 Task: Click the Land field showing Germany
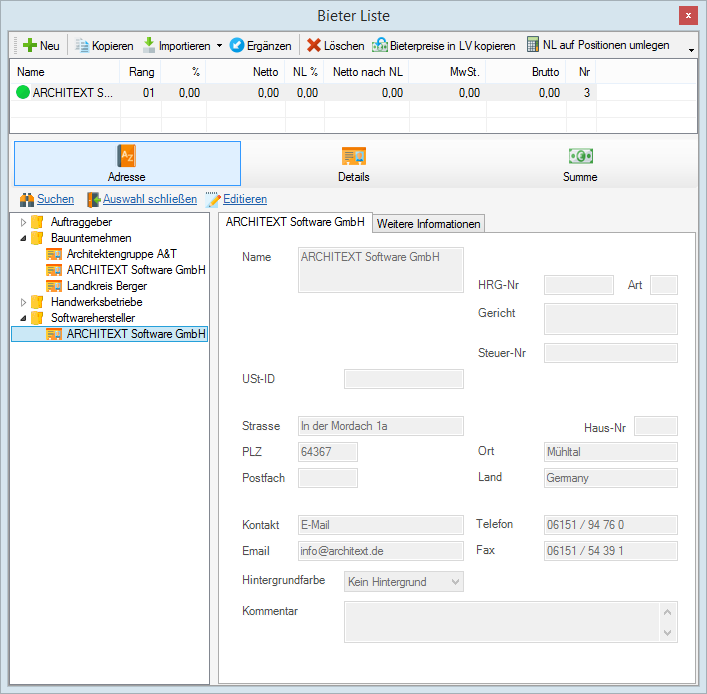coord(611,478)
